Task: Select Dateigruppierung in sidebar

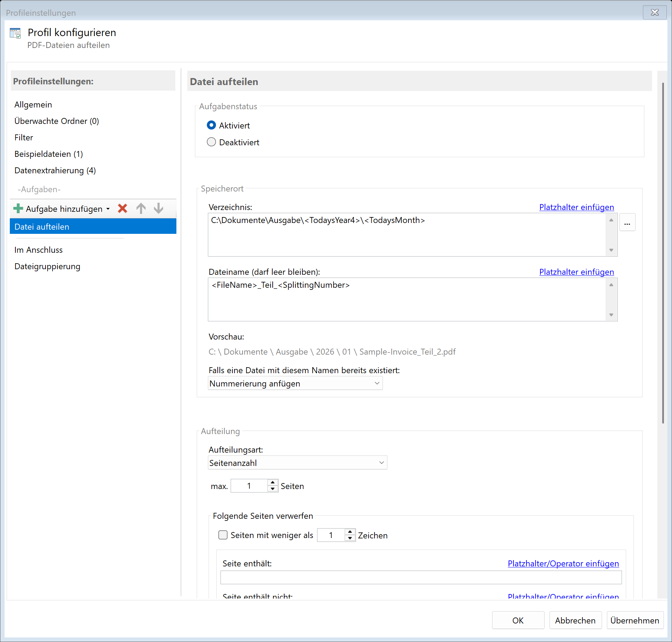Action: pyautogui.click(x=47, y=266)
